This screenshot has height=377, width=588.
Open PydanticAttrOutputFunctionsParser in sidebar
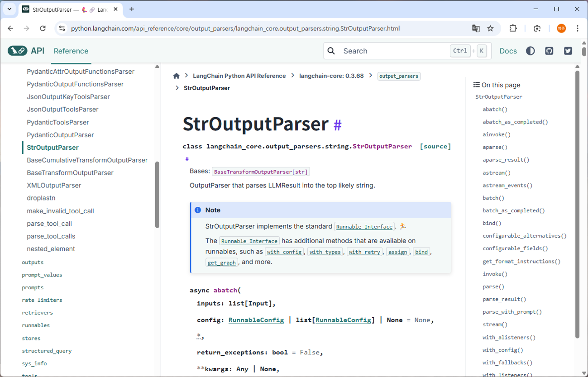pos(81,72)
